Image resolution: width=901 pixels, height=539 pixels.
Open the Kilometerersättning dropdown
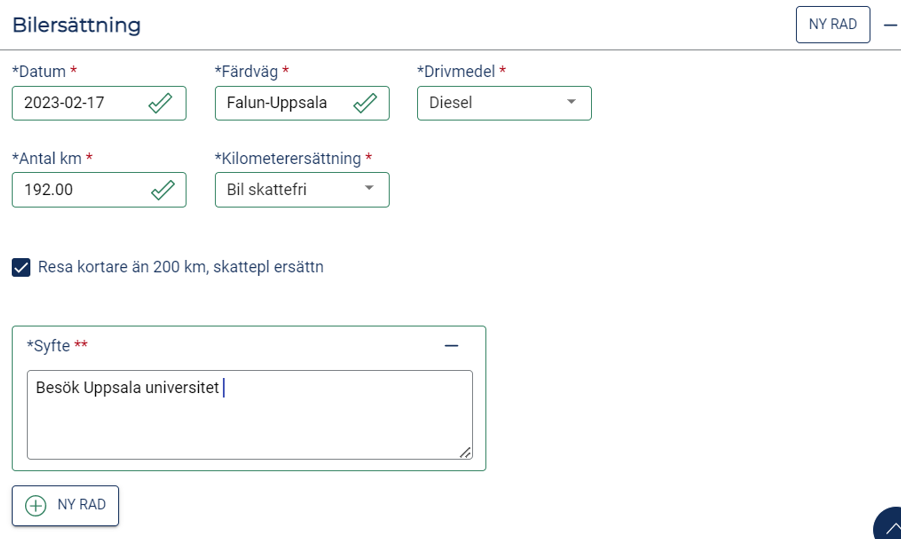pos(302,190)
